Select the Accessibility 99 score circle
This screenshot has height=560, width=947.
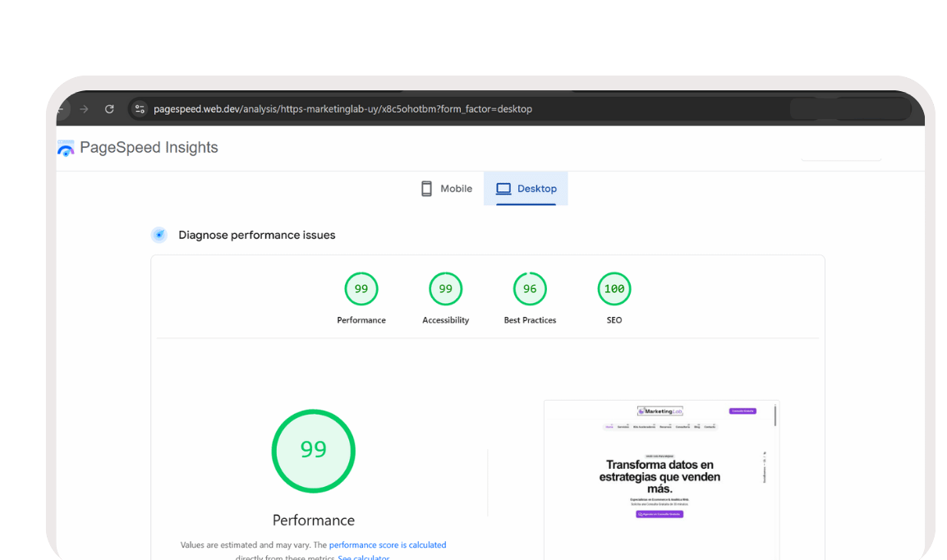(x=445, y=288)
